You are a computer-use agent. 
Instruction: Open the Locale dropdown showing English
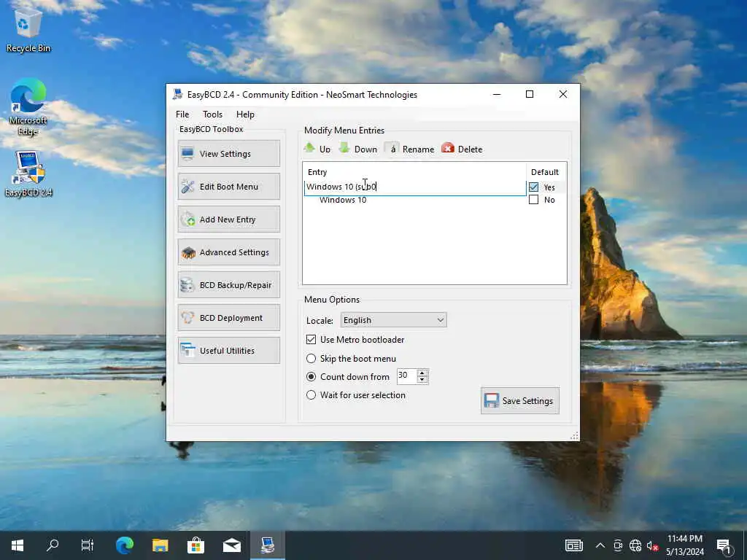(x=393, y=320)
